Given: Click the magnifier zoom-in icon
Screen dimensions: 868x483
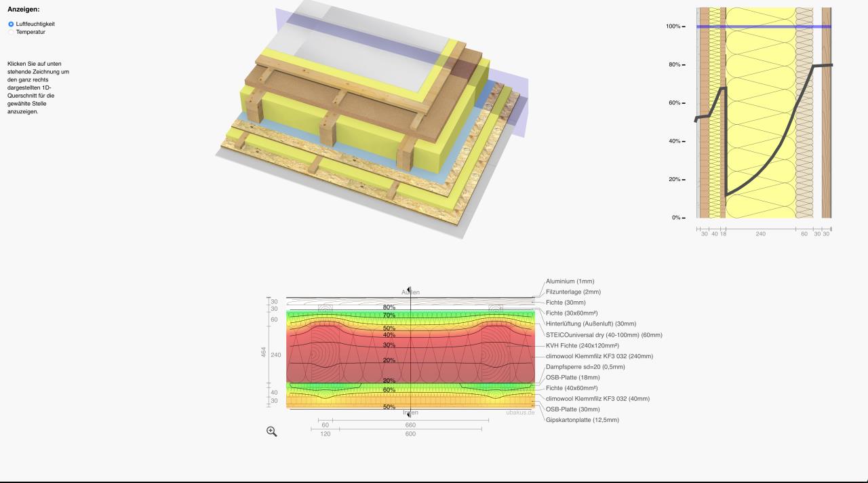Looking at the screenshot, I should click(271, 431).
